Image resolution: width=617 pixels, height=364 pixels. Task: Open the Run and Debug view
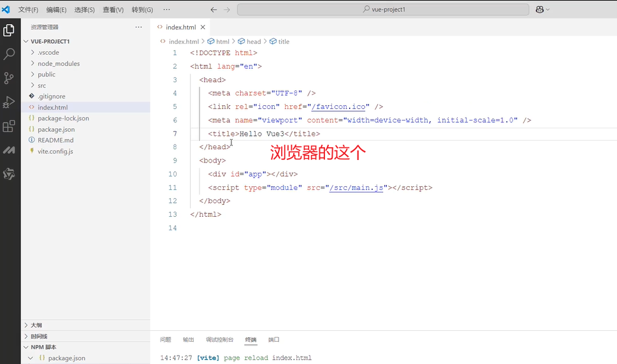click(x=9, y=102)
